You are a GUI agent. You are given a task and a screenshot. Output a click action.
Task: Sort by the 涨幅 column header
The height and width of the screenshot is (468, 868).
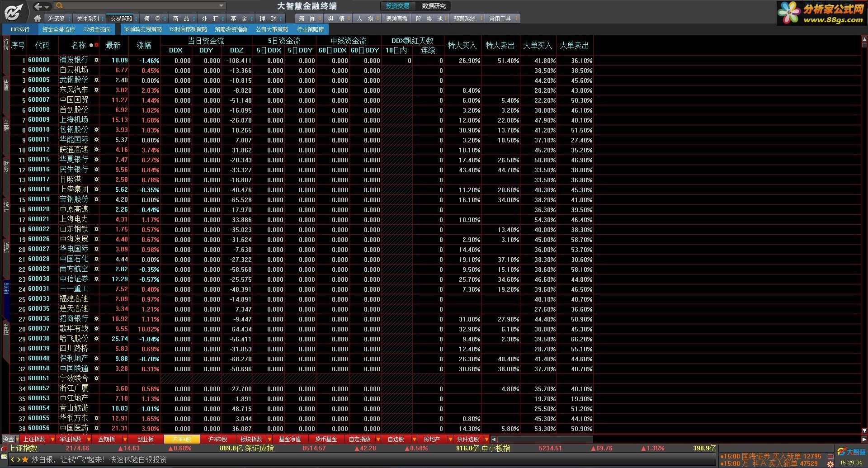[144, 45]
